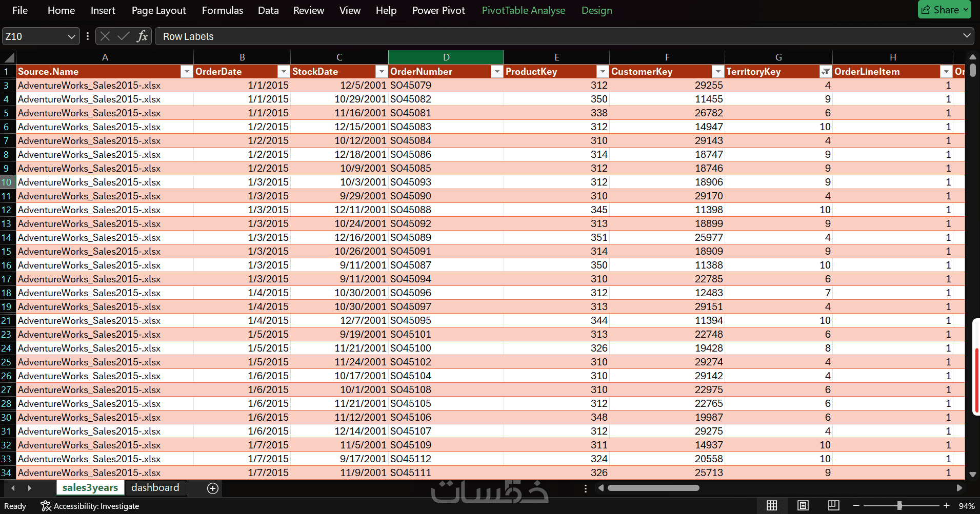The height and width of the screenshot is (514, 980).
Task: Click the Enter checkmark icon in formula bar
Action: coord(123,36)
